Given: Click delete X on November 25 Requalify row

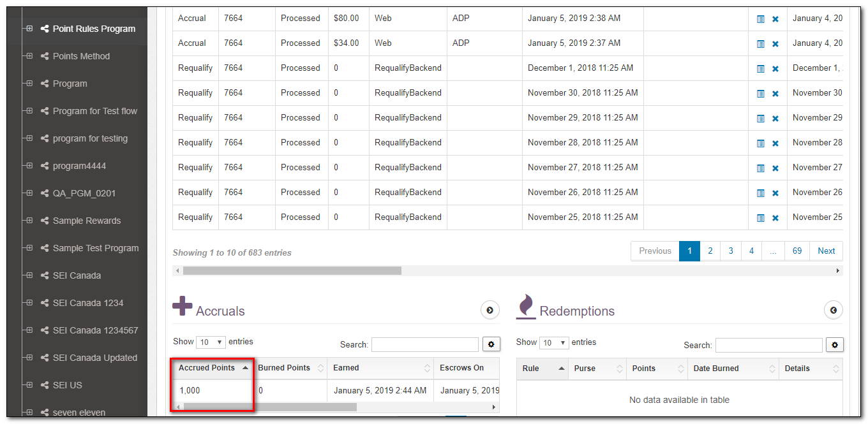Looking at the screenshot, I should tap(775, 218).
